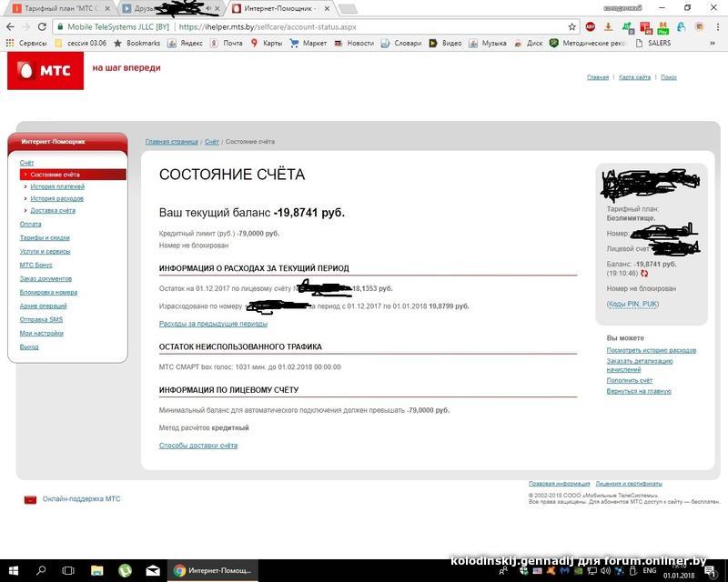Open the сессия 03.06 bookmark folder
Viewport: 728px width, 582px height.
click(80, 43)
